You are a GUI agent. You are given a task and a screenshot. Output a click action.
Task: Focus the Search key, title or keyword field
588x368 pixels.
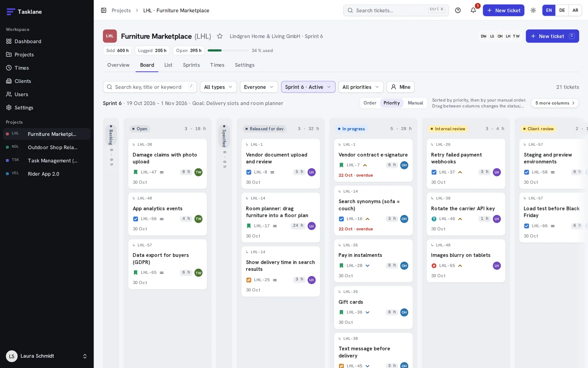click(x=150, y=87)
